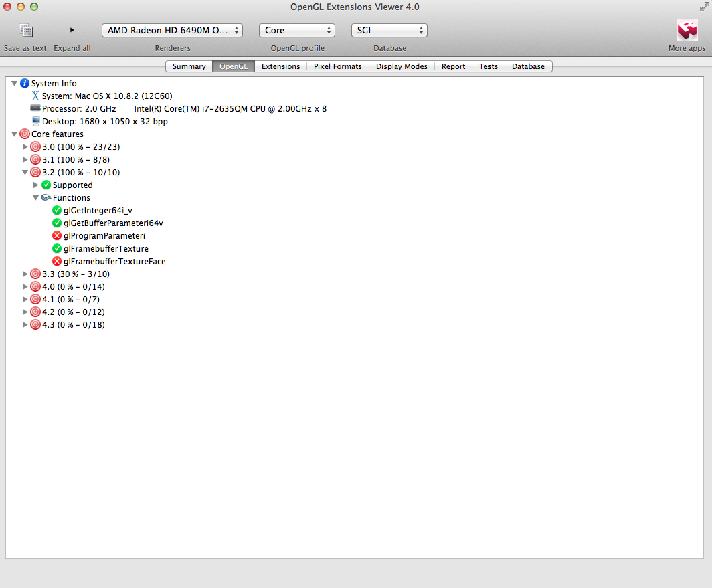Click the target icon beside 3.3
This screenshot has height=588, width=712.
pyautogui.click(x=35, y=274)
